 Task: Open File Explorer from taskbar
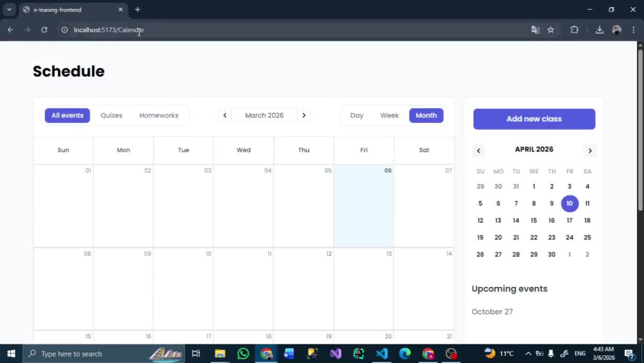220,353
